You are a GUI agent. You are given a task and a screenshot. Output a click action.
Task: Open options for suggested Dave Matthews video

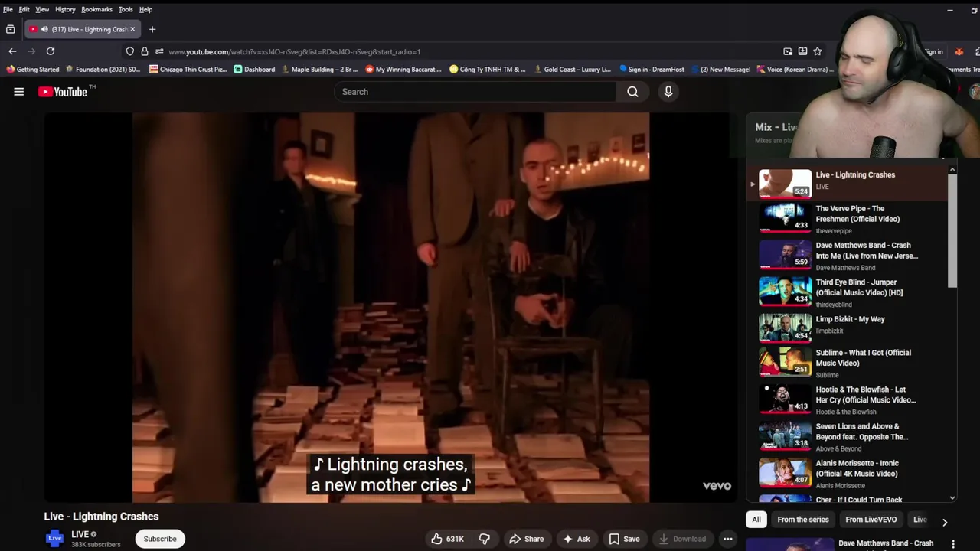tap(953, 544)
